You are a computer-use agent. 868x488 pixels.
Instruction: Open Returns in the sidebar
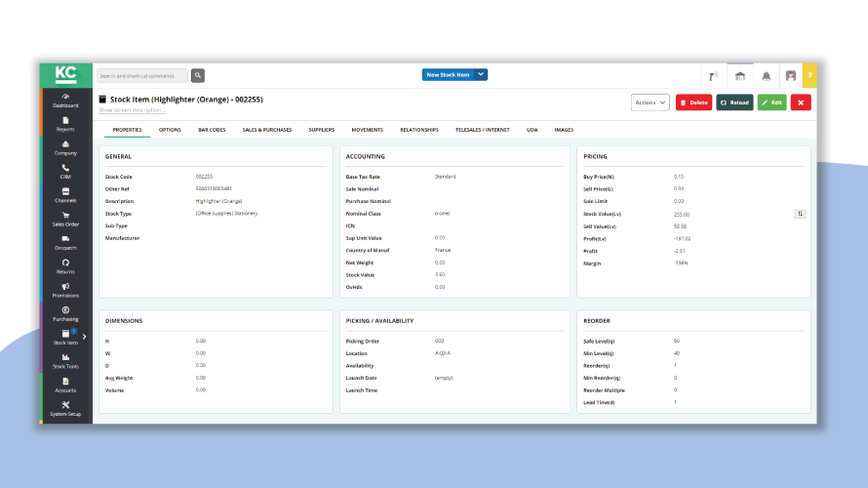[65, 267]
